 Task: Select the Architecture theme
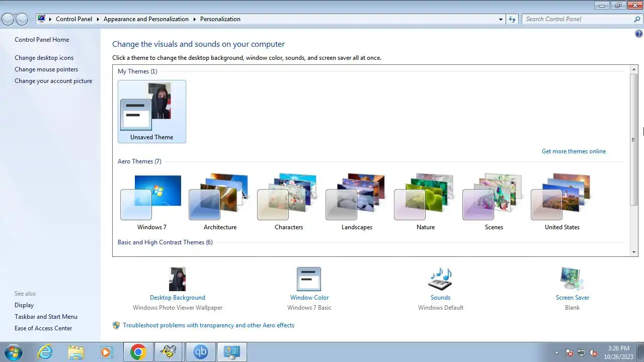(x=220, y=202)
